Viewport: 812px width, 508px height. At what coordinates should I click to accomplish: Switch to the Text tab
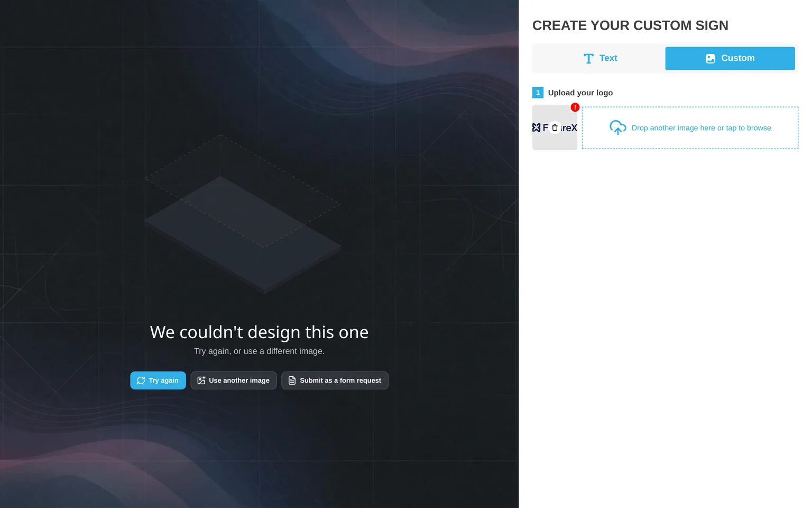[600, 58]
